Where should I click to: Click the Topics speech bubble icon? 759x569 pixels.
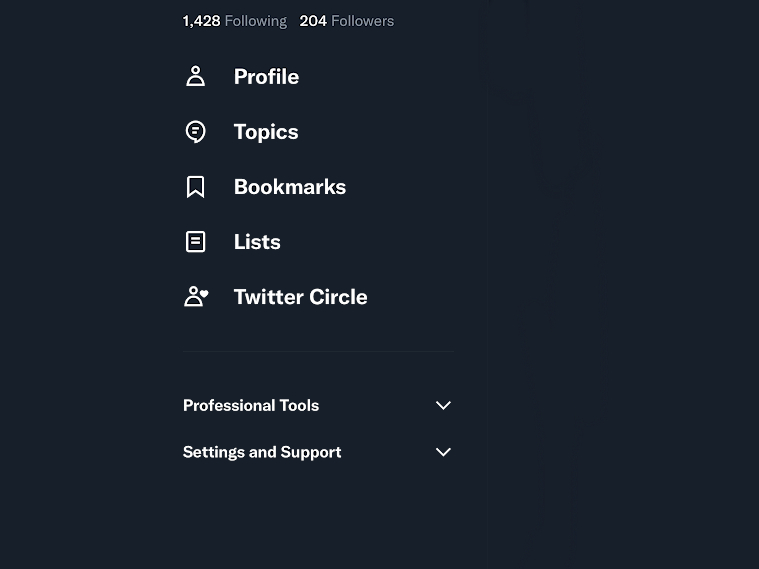(x=196, y=132)
